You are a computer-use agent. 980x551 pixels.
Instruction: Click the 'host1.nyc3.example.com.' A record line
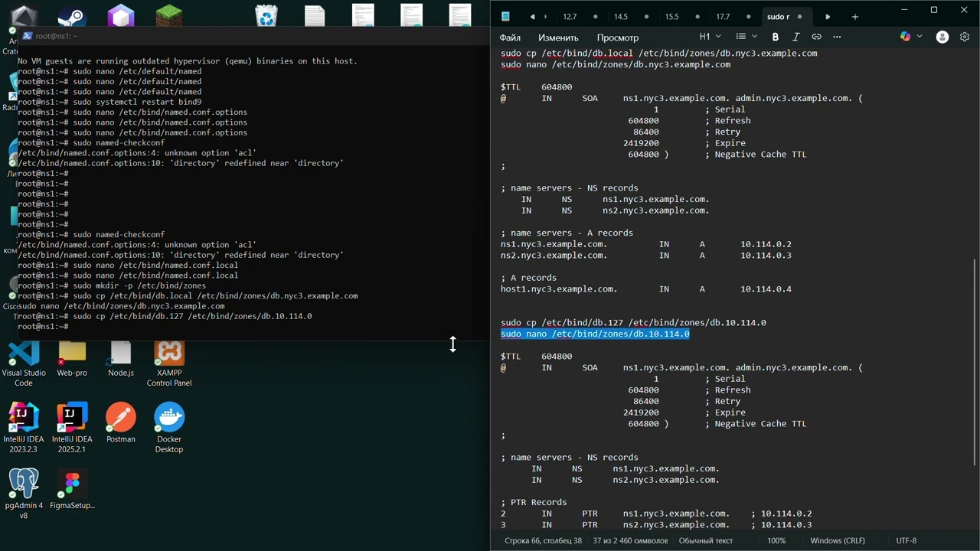coord(646,289)
